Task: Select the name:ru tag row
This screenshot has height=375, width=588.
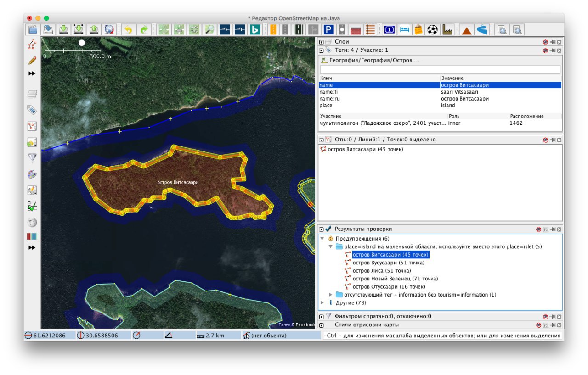Action: coord(440,99)
